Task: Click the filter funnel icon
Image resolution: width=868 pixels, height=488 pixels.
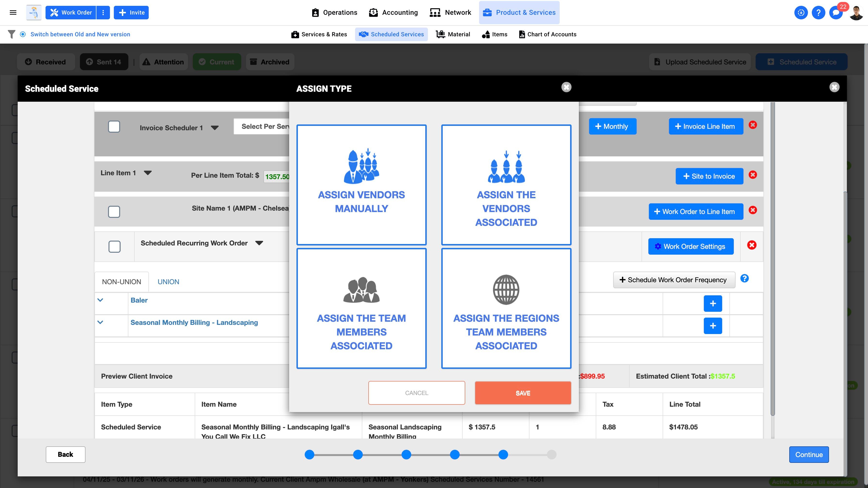Action: point(11,34)
